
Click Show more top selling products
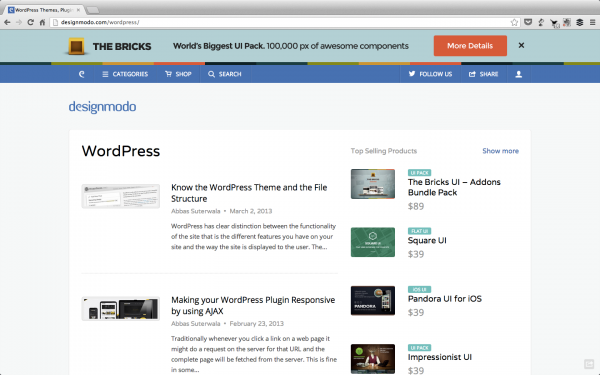(501, 151)
